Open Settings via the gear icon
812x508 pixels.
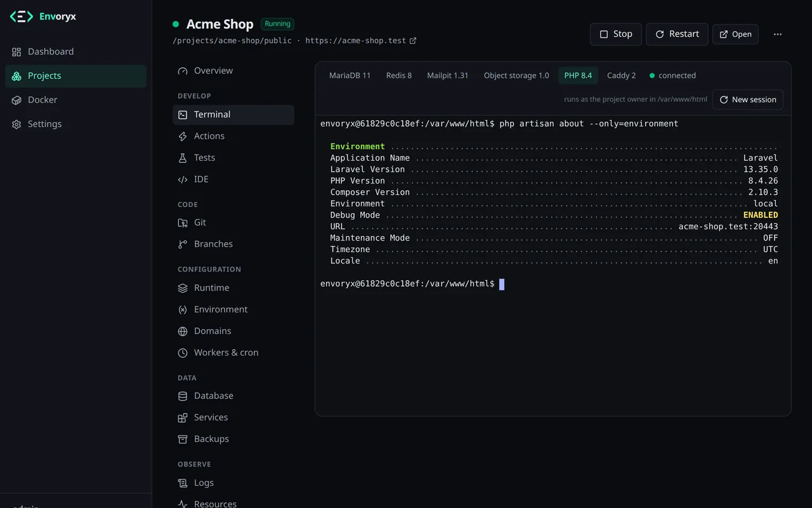click(x=16, y=124)
